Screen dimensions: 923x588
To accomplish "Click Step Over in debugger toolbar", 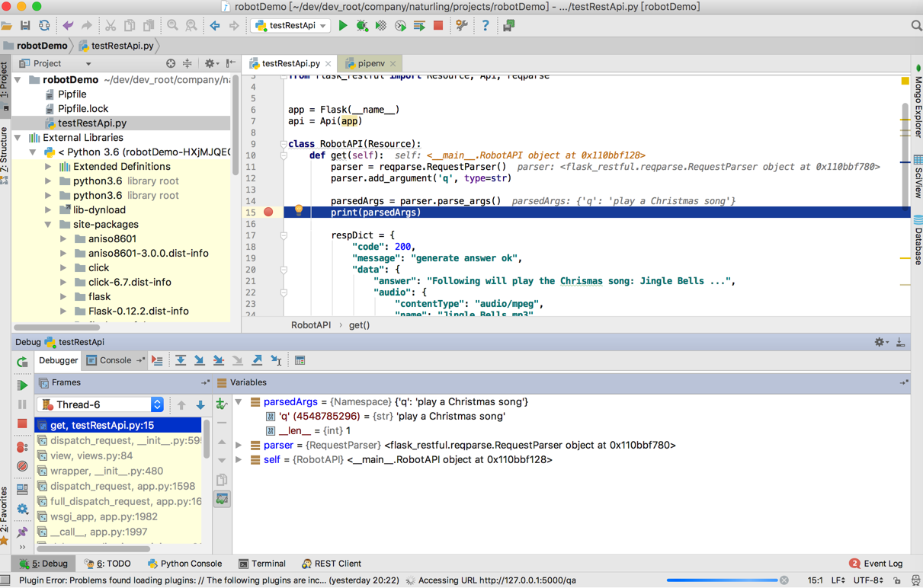I will click(x=181, y=361).
